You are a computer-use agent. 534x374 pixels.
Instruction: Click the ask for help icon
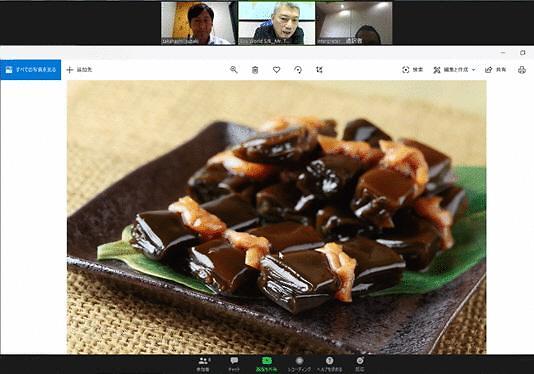(x=329, y=364)
